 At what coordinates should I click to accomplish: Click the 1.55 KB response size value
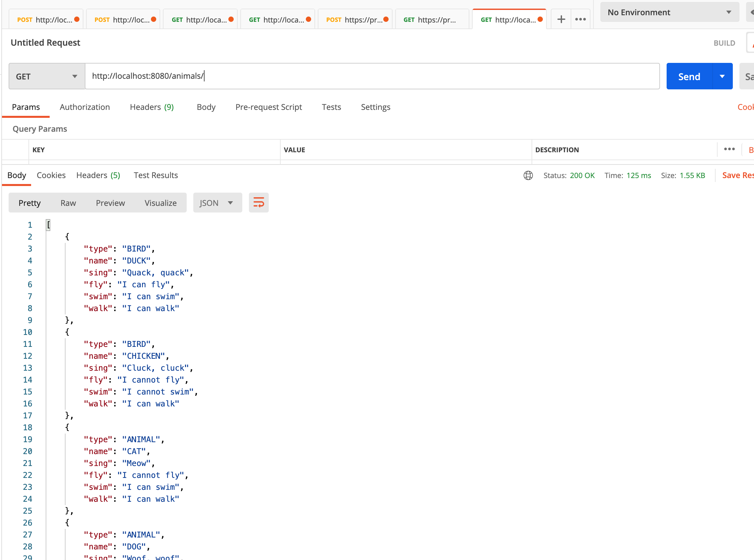point(692,175)
